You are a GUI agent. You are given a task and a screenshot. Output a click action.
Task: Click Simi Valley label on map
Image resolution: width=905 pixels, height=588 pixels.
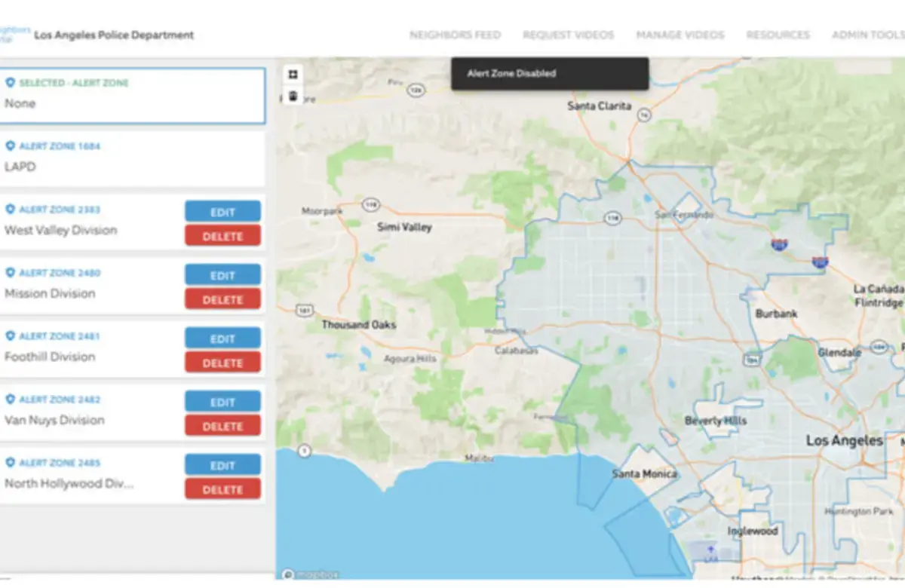pos(405,227)
